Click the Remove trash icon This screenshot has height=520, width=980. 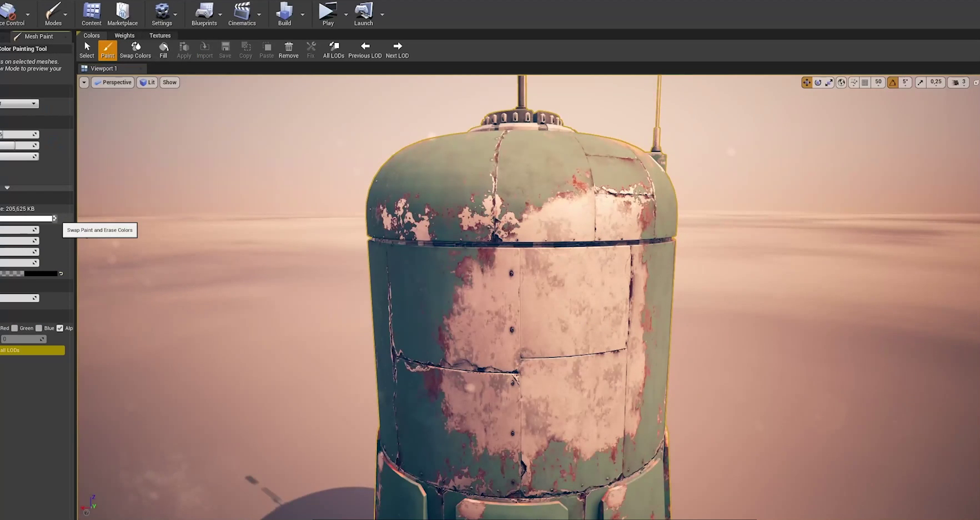[x=288, y=50]
